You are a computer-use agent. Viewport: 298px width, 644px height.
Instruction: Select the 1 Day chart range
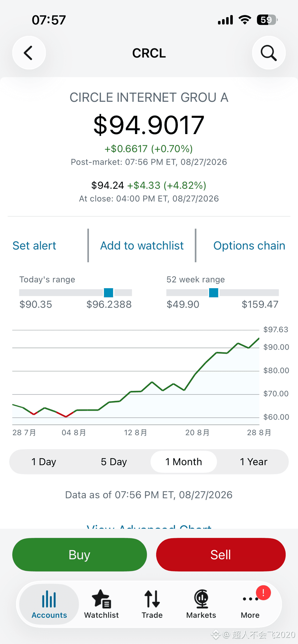(44, 462)
